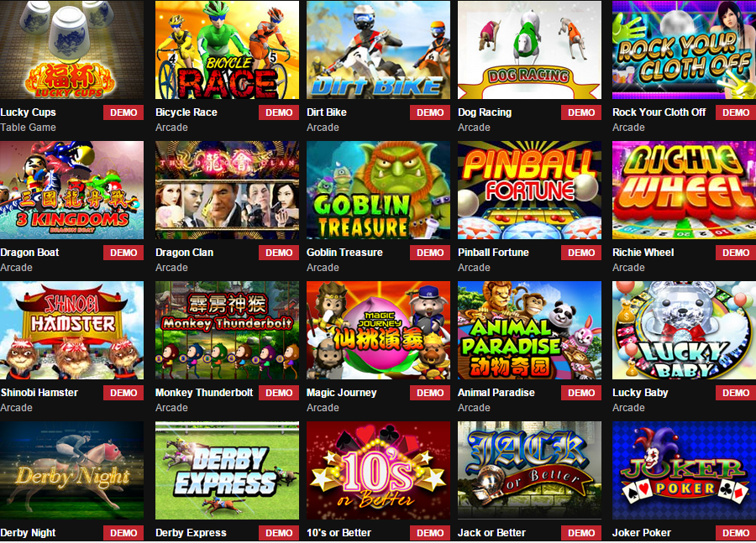Select the Animal Paradise game thumbnail
This screenshot has width=756, height=543.
(x=529, y=330)
